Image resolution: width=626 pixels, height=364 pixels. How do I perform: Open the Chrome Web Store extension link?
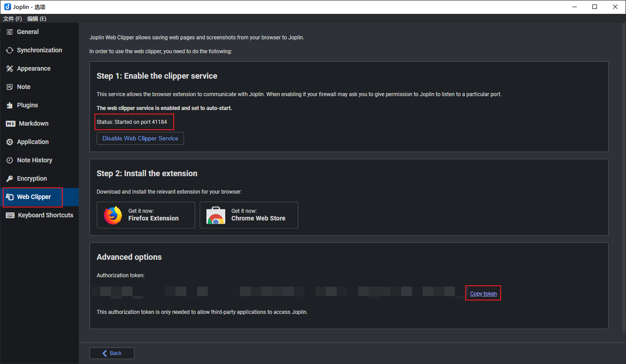pos(249,215)
